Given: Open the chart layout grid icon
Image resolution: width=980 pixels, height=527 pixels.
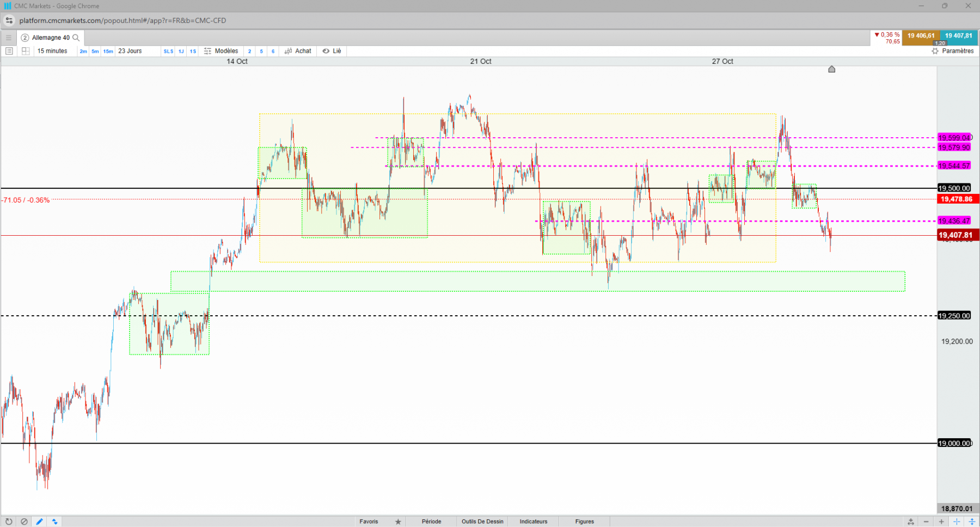Looking at the screenshot, I should (x=26, y=51).
